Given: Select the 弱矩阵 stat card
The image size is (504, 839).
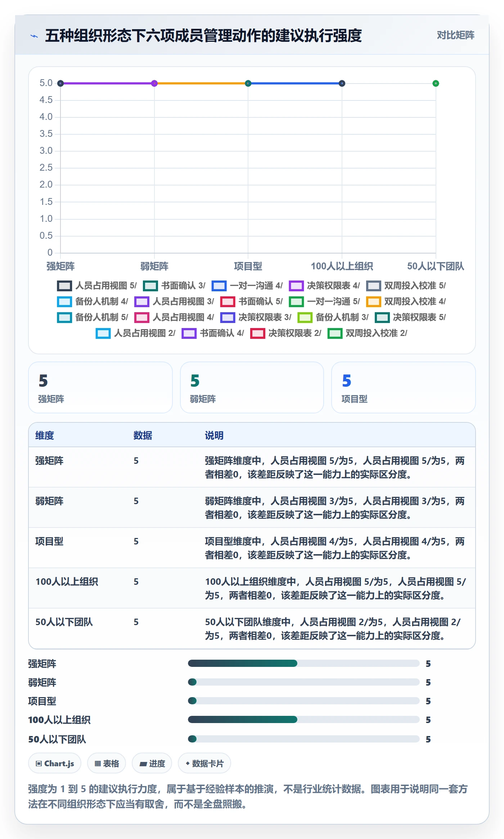Looking at the screenshot, I should coord(252,388).
